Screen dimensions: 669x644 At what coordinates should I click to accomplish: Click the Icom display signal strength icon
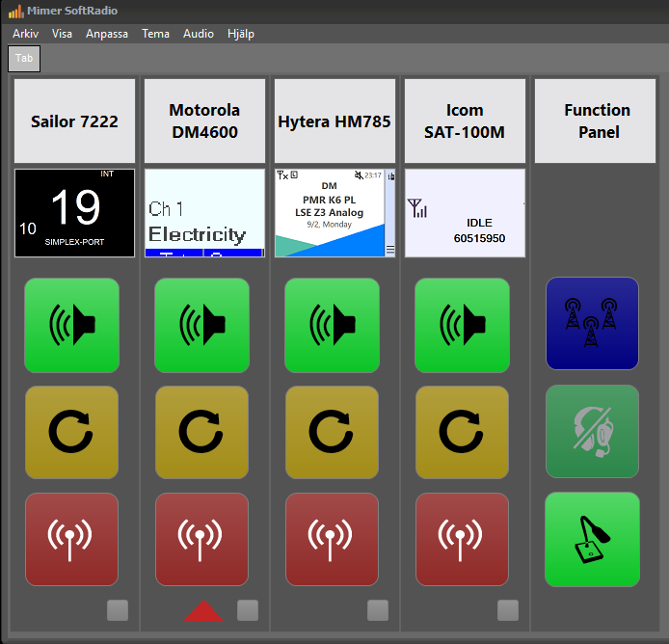[417, 208]
